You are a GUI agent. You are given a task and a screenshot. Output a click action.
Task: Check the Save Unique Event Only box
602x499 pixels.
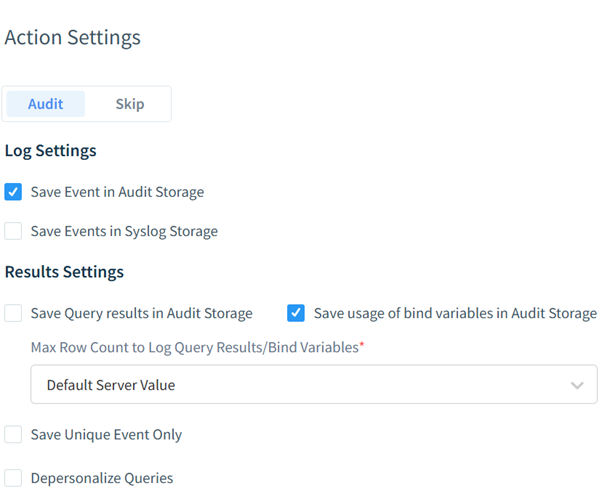point(13,435)
